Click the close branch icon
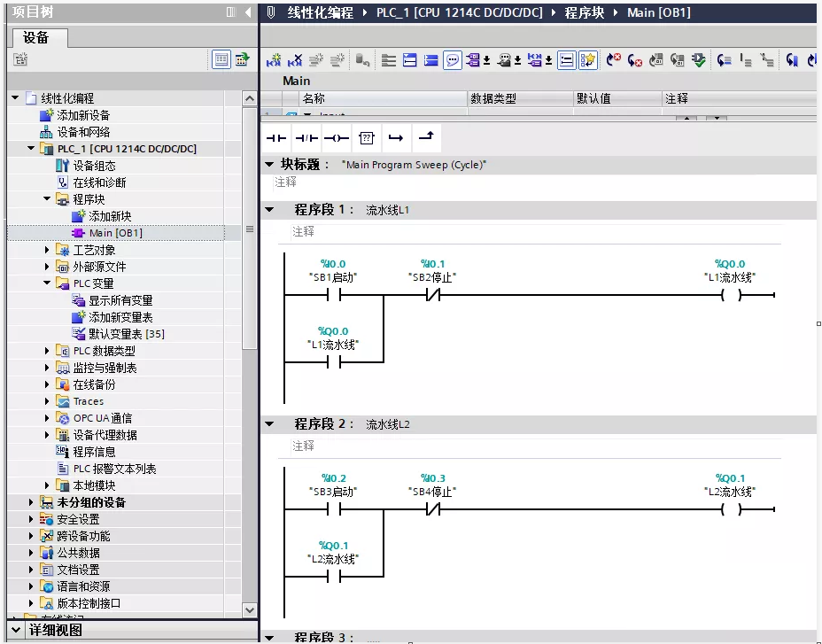 click(x=426, y=138)
